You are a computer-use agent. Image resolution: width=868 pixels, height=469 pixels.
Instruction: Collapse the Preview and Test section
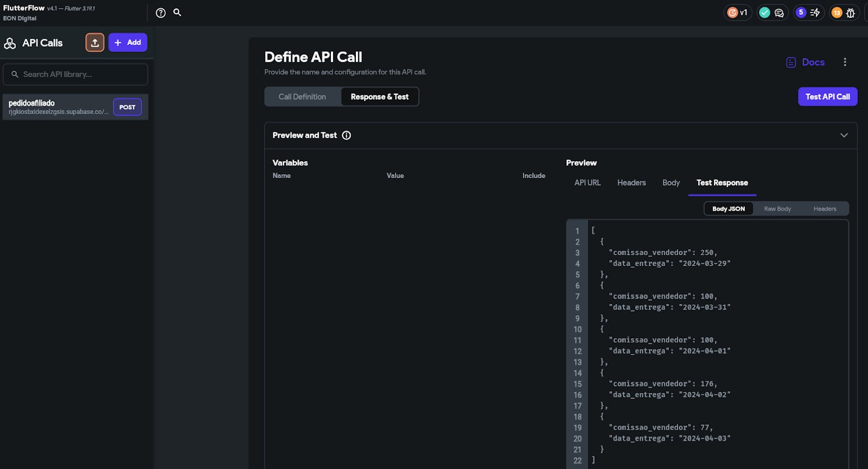[844, 135]
